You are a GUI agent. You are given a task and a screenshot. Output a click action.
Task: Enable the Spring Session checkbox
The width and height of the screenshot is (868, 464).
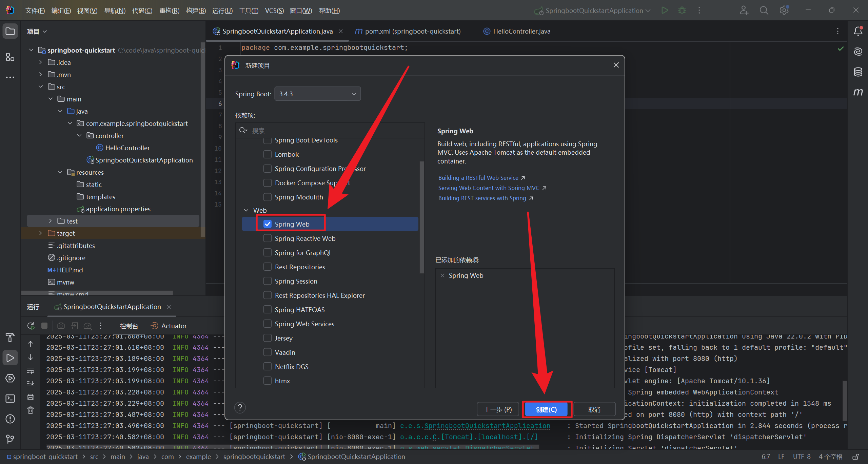(x=268, y=281)
